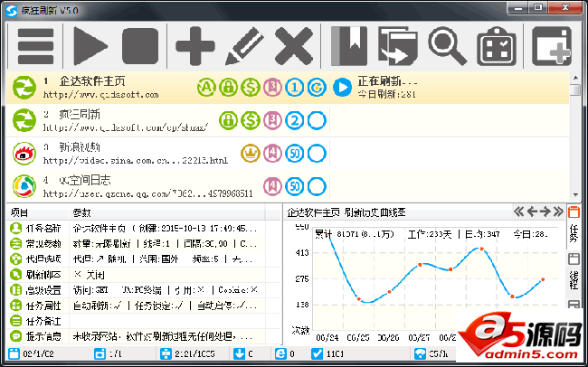The image size is (588, 367).
Task: Click the QQ空间日志 task logo icon
Action: point(24,186)
